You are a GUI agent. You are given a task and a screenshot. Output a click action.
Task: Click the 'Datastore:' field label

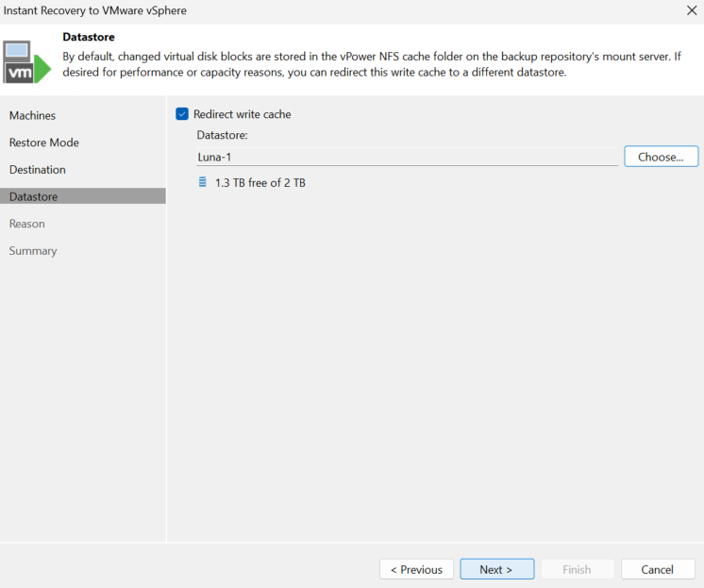[223, 135]
